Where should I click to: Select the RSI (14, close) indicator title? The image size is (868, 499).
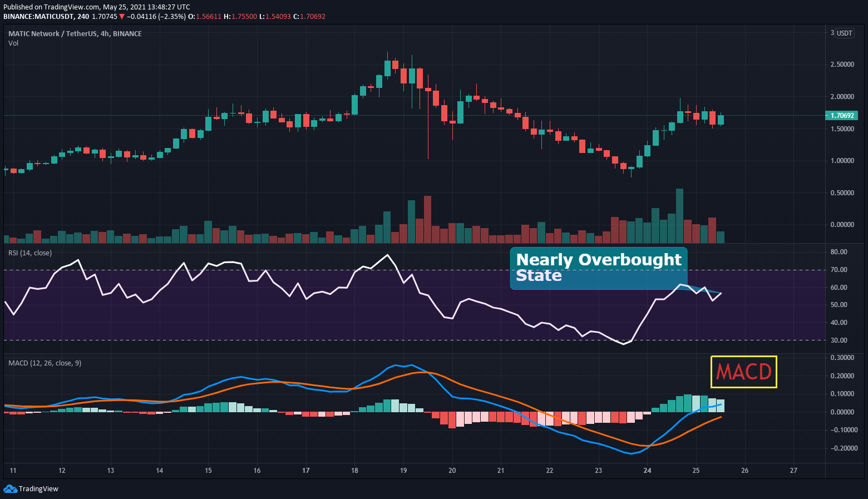point(29,253)
